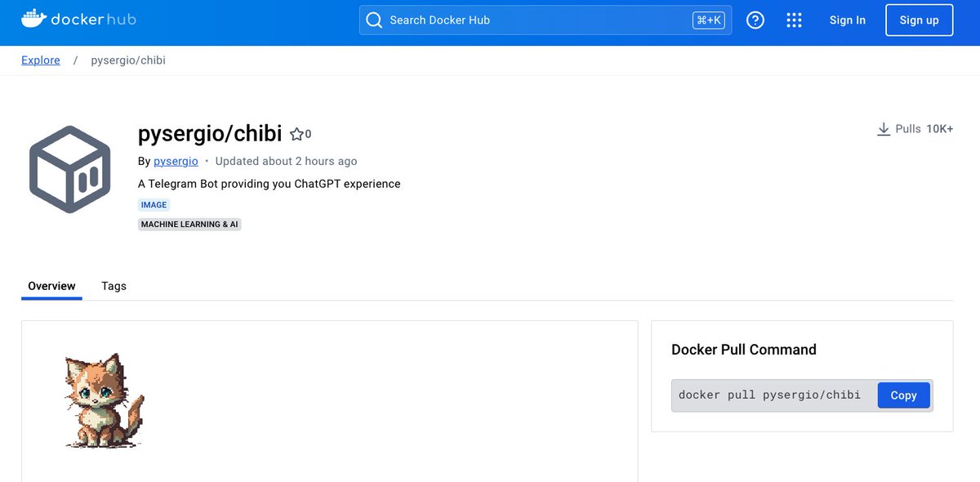Click the pysergio/chibi breadcrumb entry
This screenshot has width=980, height=482.
coord(127,60)
